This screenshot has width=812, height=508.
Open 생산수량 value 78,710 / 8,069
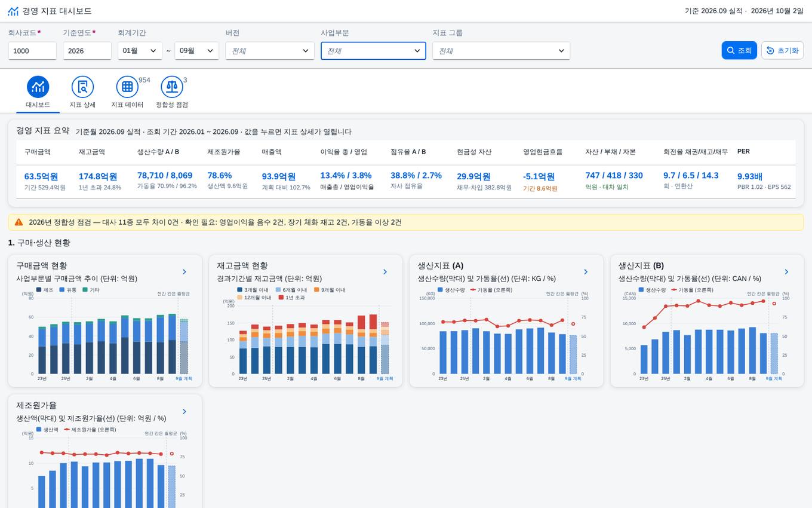[165, 175]
